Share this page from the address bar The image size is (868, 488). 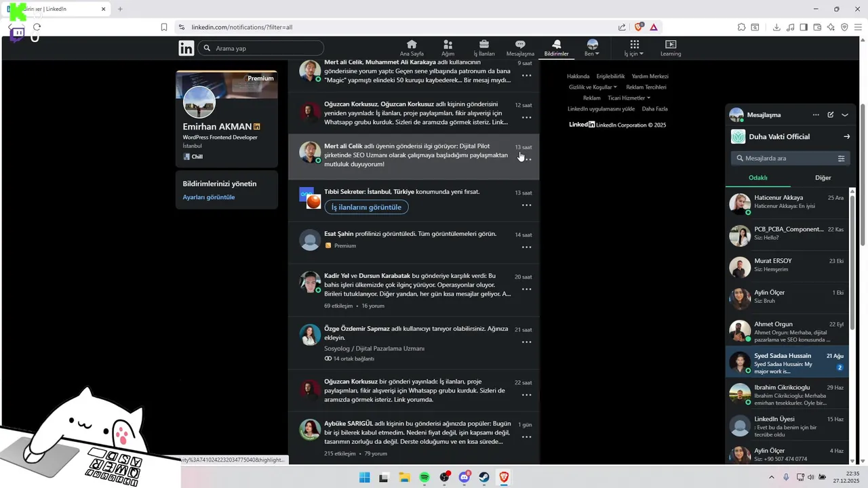pyautogui.click(x=622, y=27)
